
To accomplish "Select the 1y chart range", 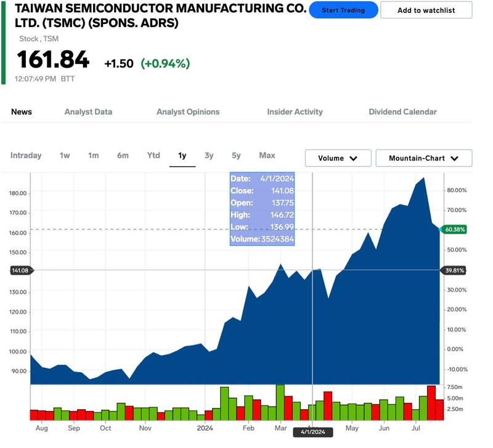I will point(182,155).
